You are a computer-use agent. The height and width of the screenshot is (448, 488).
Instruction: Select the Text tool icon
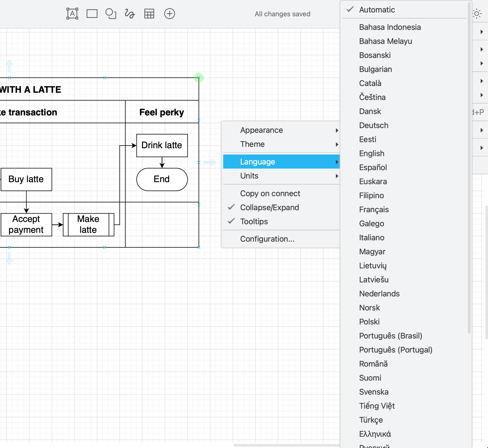pos(72,14)
